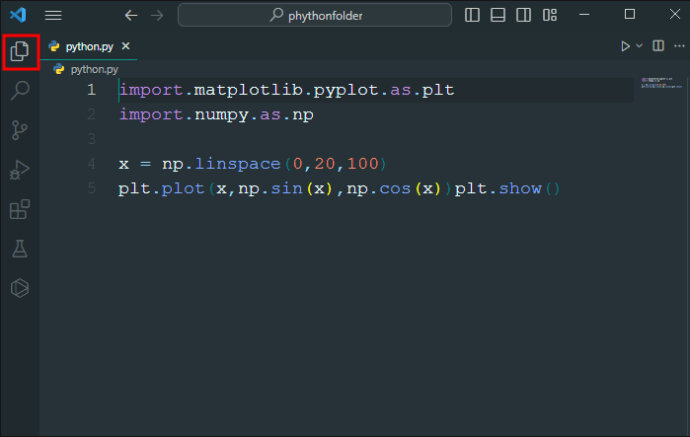Split the editor to the right
The image size is (690, 437).
pos(658,46)
